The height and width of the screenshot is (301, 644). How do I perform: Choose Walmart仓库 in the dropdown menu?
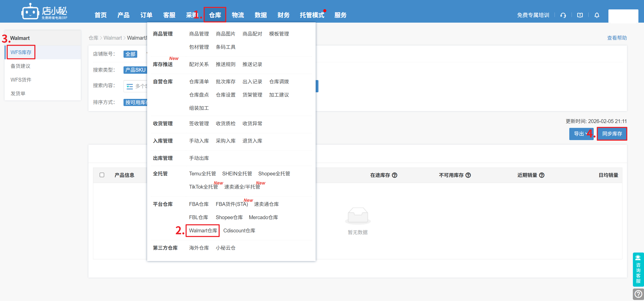203,231
